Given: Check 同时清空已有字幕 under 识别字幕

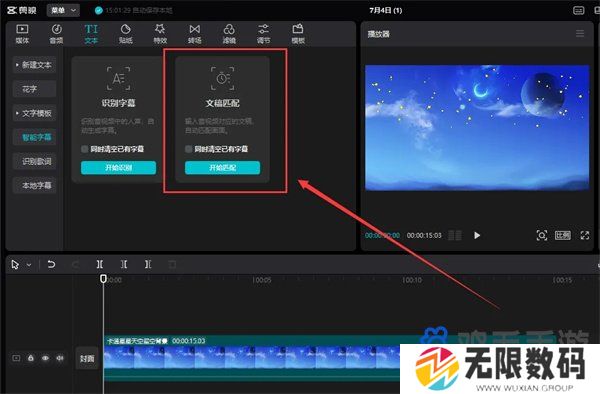Looking at the screenshot, I should pos(85,149).
